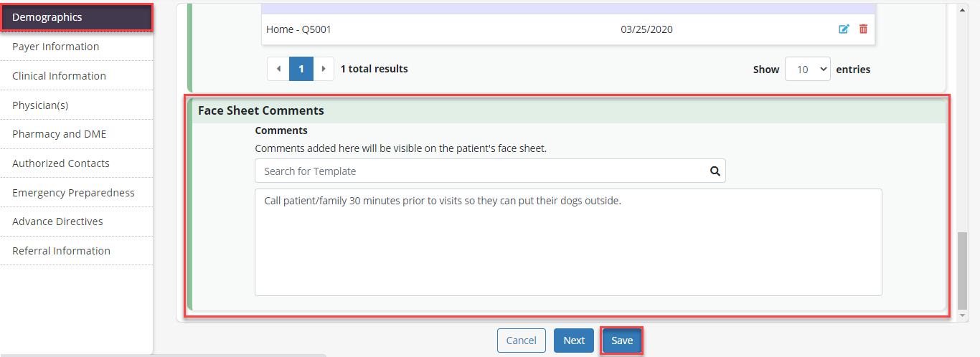Edit the Home - Q5001 entry
Viewport: 980px width, 357px height.
(844, 29)
